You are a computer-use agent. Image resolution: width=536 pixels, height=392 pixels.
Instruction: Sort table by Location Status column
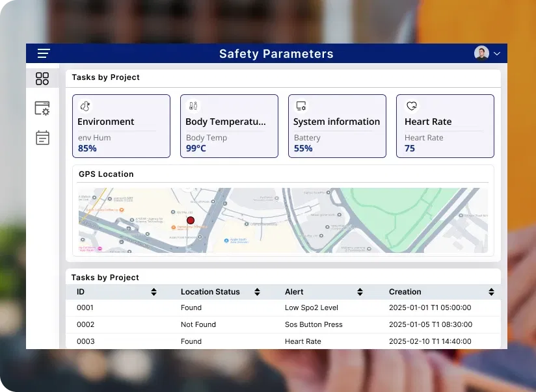coord(257,292)
